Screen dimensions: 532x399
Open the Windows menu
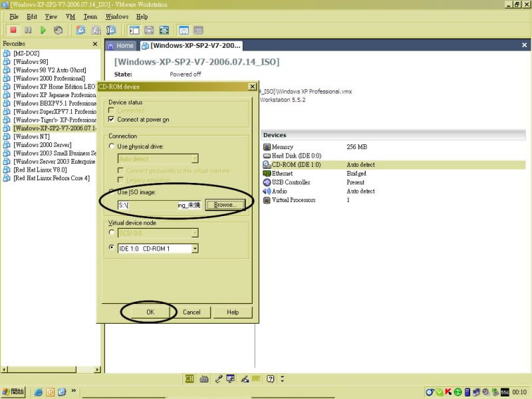pos(117,17)
